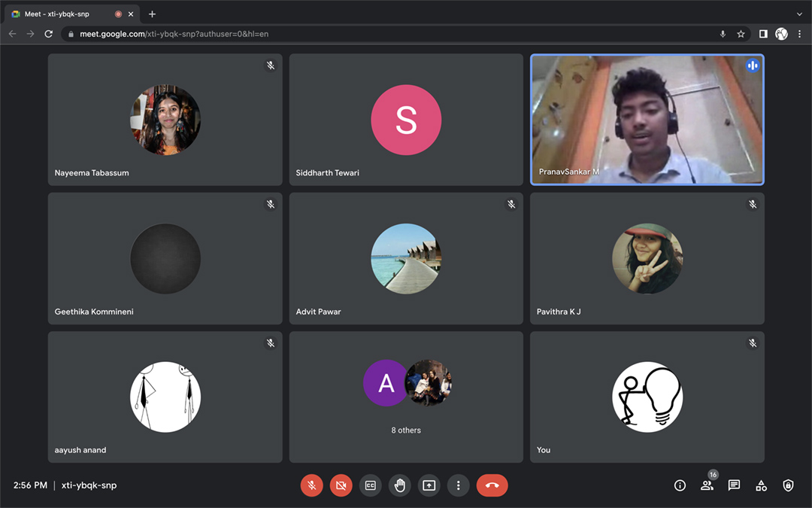The width and height of the screenshot is (812, 508).
Task: Show the participants list
Action: (x=707, y=485)
